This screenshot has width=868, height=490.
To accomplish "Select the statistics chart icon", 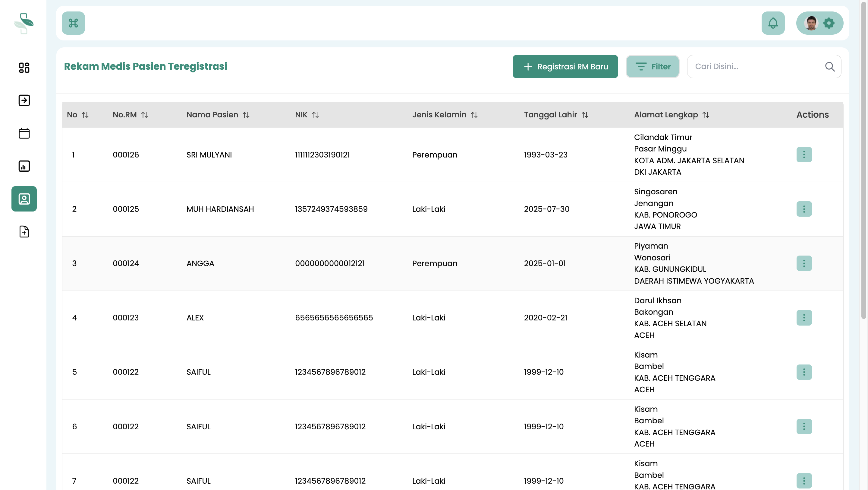I will click(24, 166).
